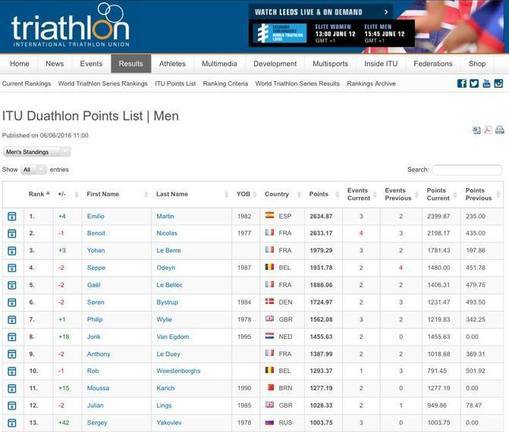Image resolution: width=509 pixels, height=432 pixels.
Task: Select the Results menu tab
Action: [131, 64]
